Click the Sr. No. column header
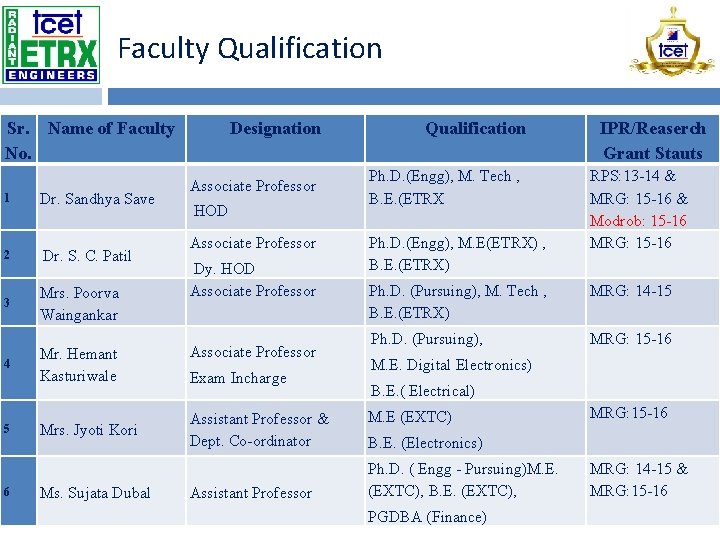720x540 pixels. pos(18,140)
